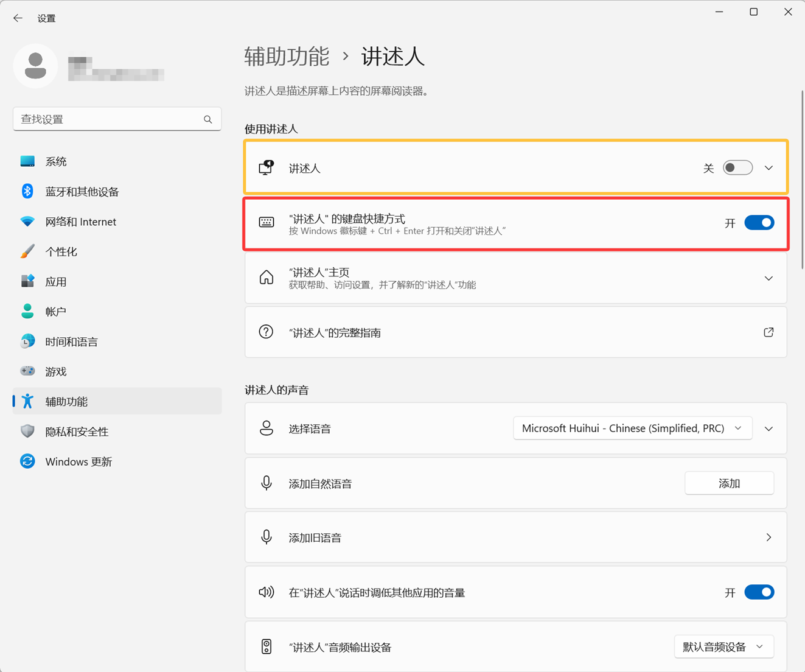Go to 蓝牙和其他设备 settings

(x=117, y=192)
